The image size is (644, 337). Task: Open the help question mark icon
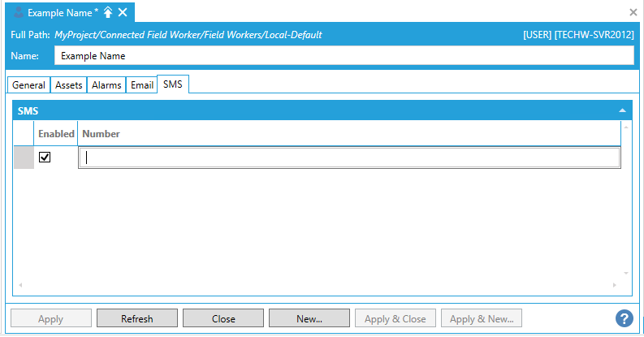624,318
